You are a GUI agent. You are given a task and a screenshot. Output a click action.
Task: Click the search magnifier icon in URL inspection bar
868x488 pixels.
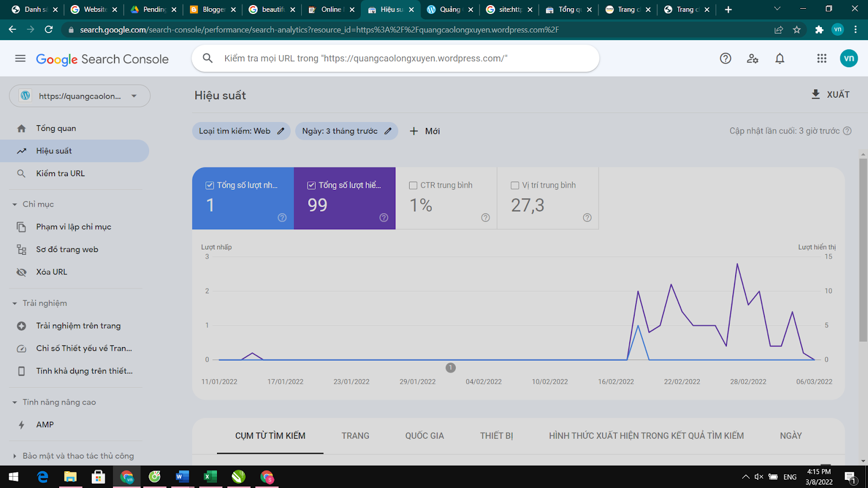208,58
